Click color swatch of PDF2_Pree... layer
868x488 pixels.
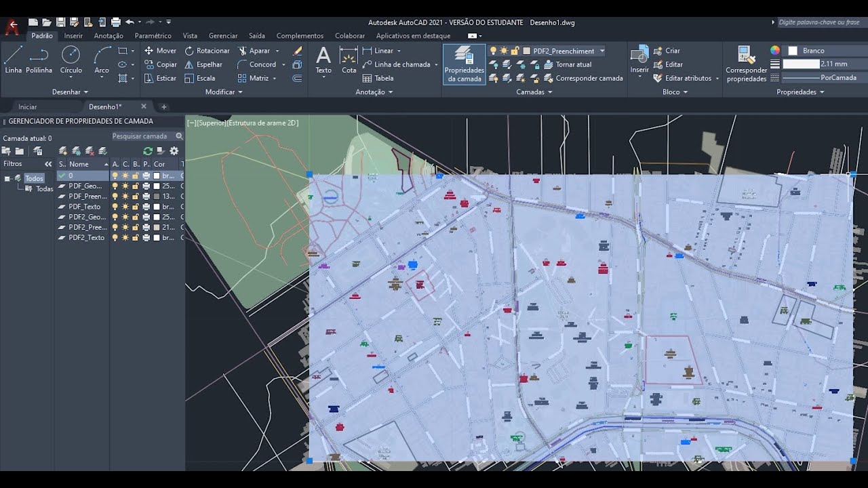157,228
